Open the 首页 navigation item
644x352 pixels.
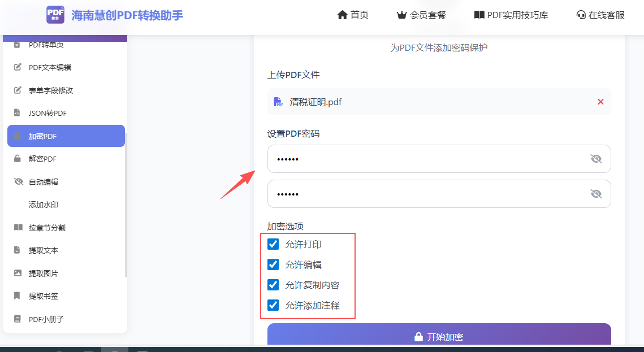[x=353, y=15]
